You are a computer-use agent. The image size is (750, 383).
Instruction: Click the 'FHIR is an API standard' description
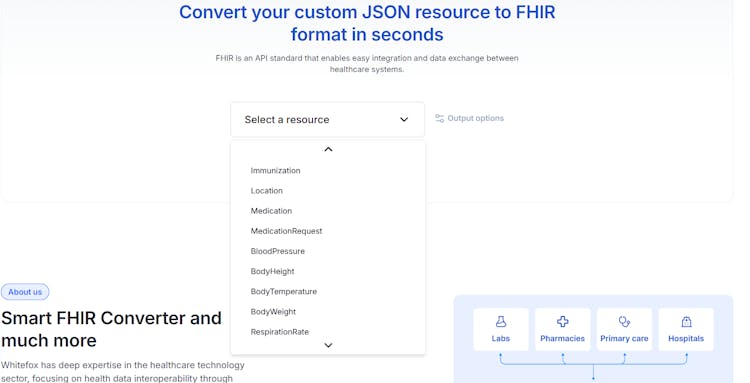pyautogui.click(x=367, y=64)
